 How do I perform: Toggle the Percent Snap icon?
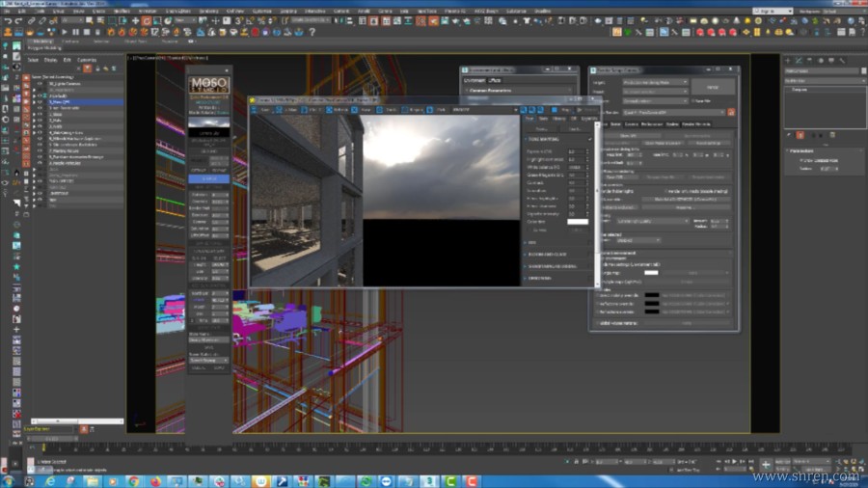(x=261, y=21)
